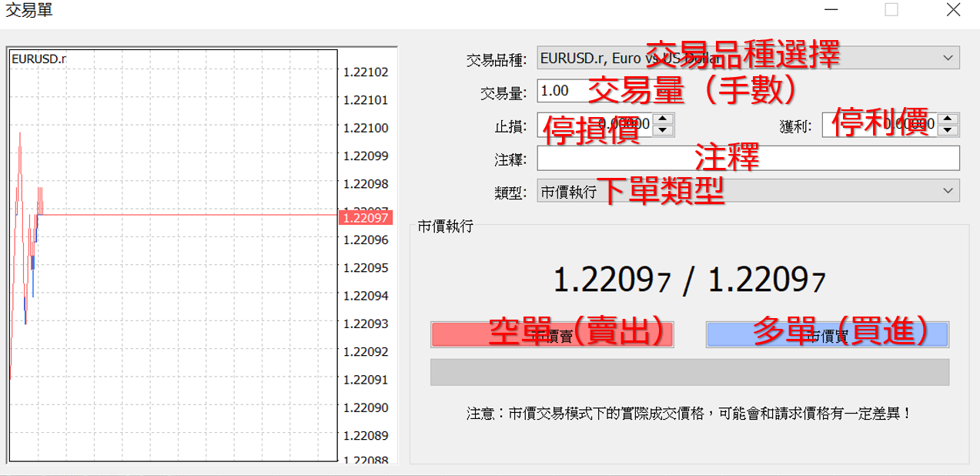Click the 注意 market execution warning text

point(689,414)
